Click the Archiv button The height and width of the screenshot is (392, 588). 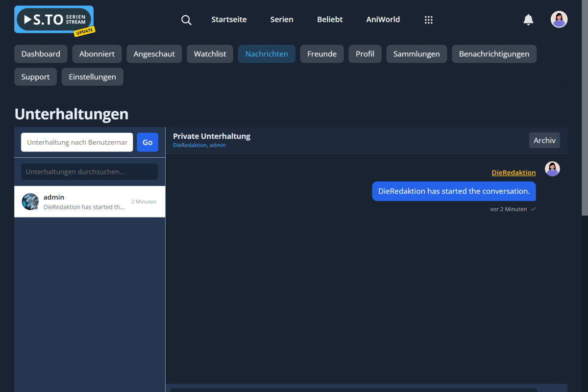544,140
